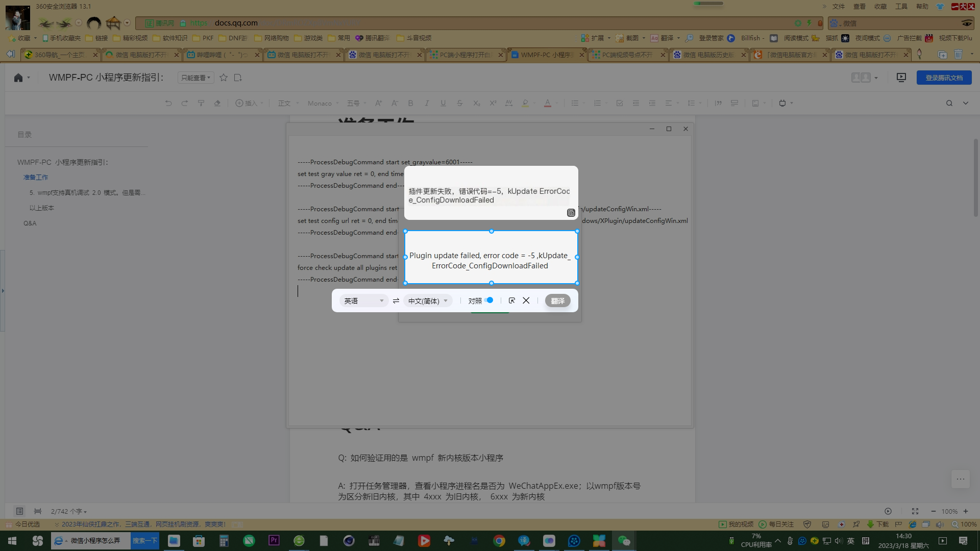Image resolution: width=980 pixels, height=551 pixels.
Task: Expand the 只能查看 permission dropdown
Action: click(x=195, y=78)
